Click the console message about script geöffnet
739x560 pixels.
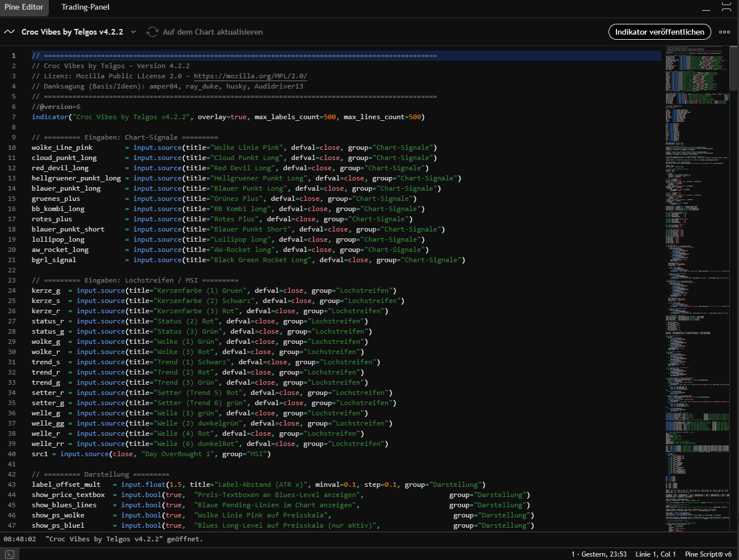pos(124,539)
